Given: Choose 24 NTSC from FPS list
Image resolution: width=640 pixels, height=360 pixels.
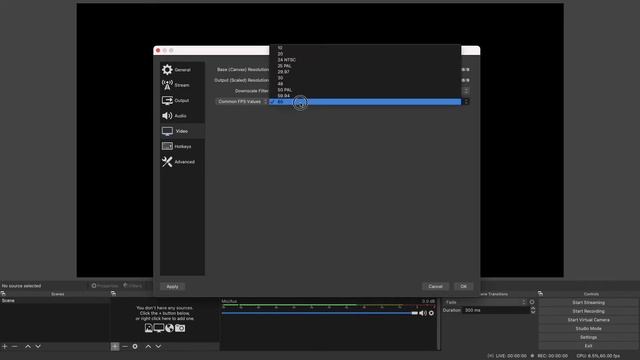Looking at the screenshot, I should tap(365, 60).
